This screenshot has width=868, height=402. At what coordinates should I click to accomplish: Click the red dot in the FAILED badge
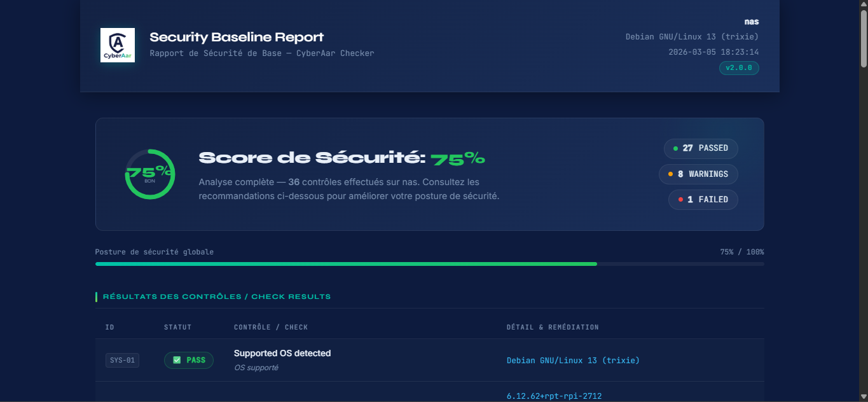tap(680, 200)
